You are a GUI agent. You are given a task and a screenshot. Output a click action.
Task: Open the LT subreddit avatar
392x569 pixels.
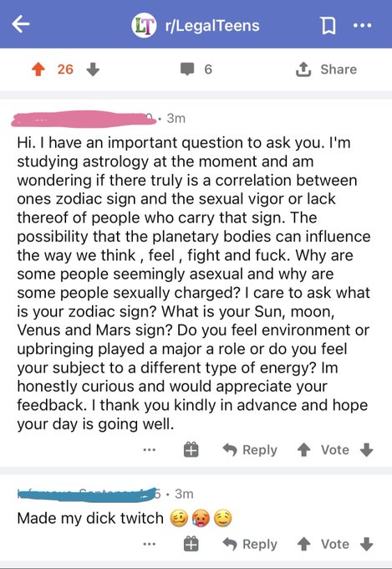(144, 25)
